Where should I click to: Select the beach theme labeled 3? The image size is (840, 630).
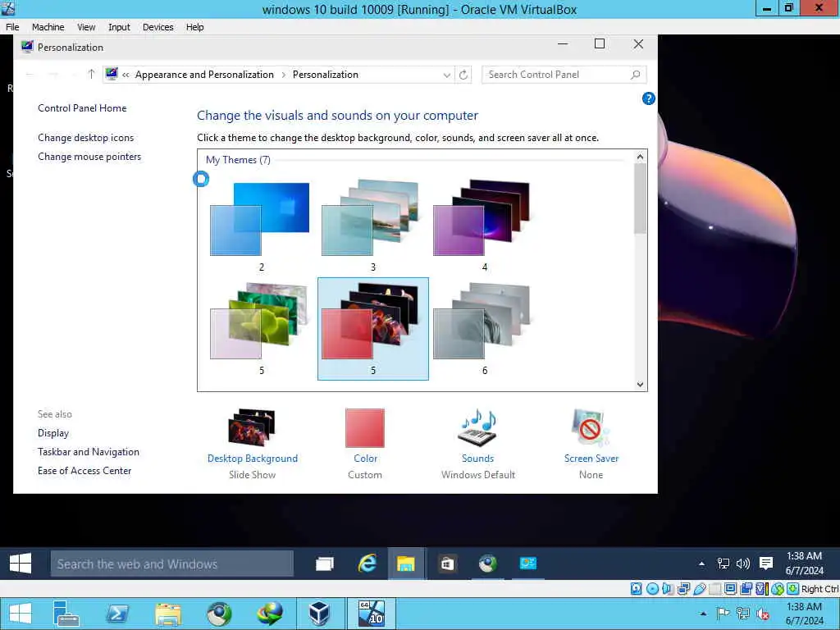coord(372,226)
